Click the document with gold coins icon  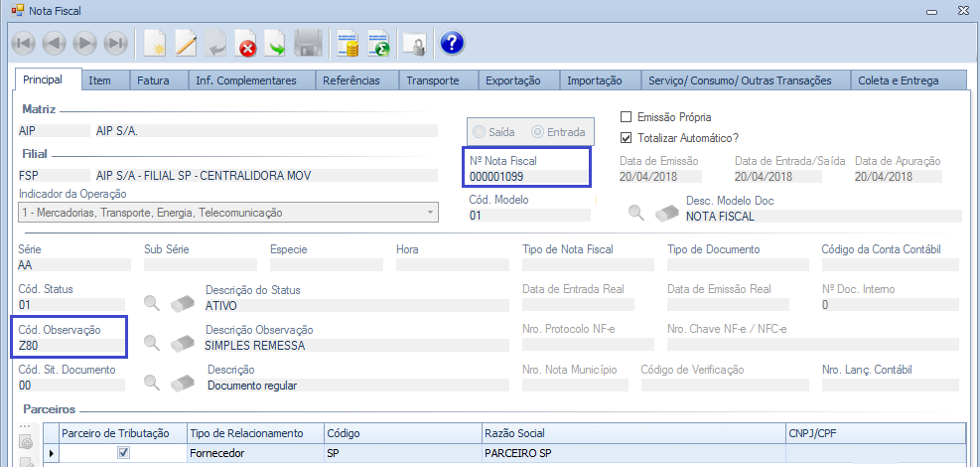click(x=348, y=44)
